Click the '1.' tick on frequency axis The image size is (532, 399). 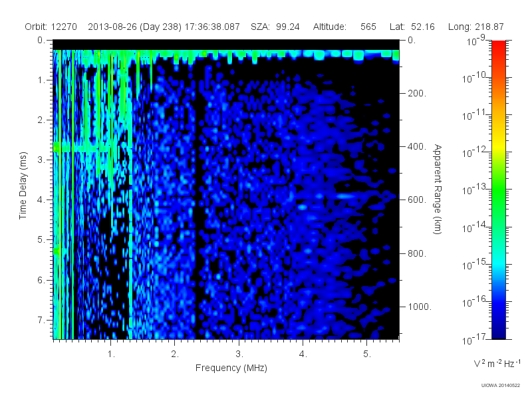tap(111, 354)
